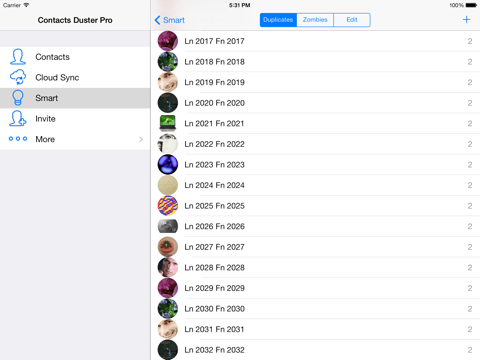Click avatar of Ln 2029 Fn 2029
The image size is (480, 360).
coord(168,288)
